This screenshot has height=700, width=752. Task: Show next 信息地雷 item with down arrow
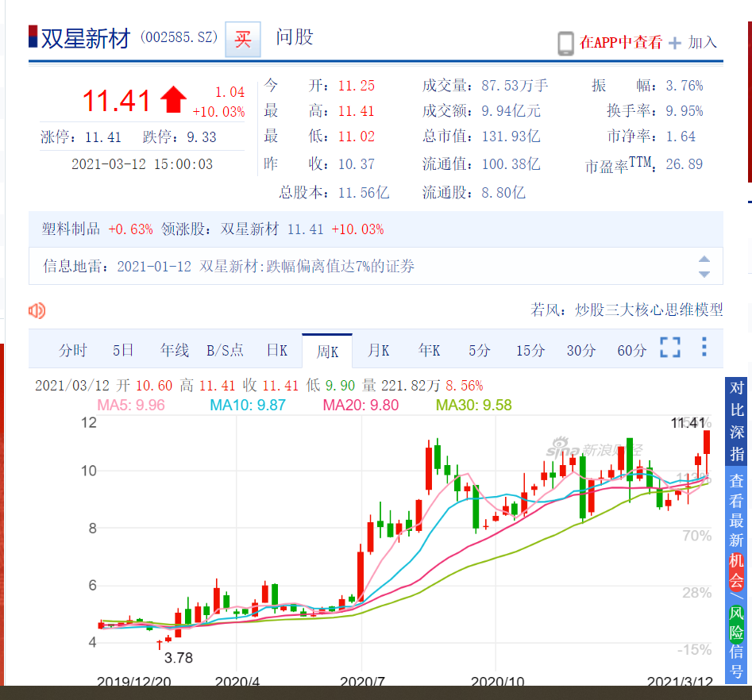click(704, 275)
